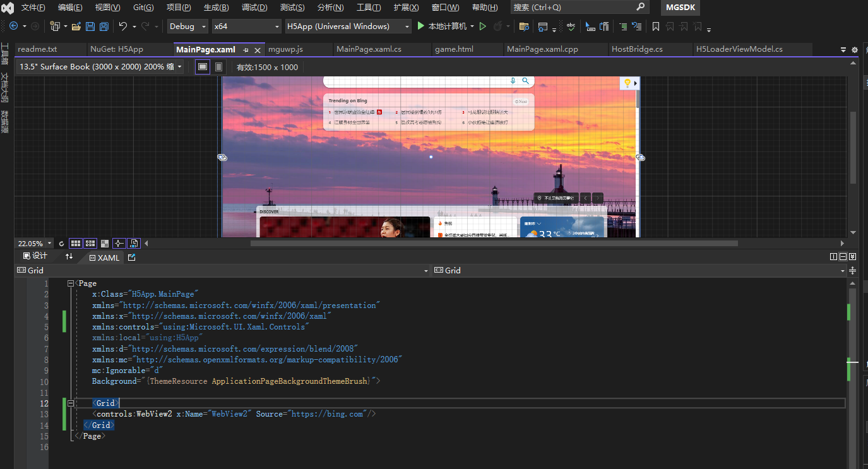868x469 pixels.
Task: Switch to the HostBridge.cs tab
Action: tap(637, 49)
